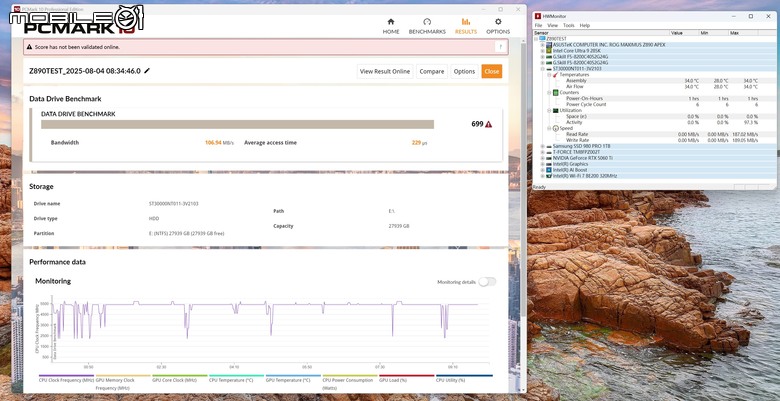Click the Temperatures thermometer icon
This screenshot has height=401, width=780.
[556, 74]
